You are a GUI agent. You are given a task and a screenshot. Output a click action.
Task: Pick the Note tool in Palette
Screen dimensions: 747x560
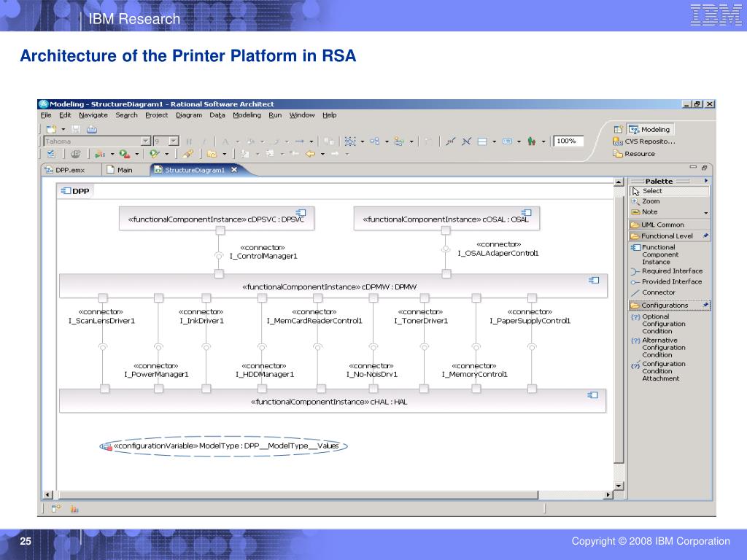coord(665,212)
